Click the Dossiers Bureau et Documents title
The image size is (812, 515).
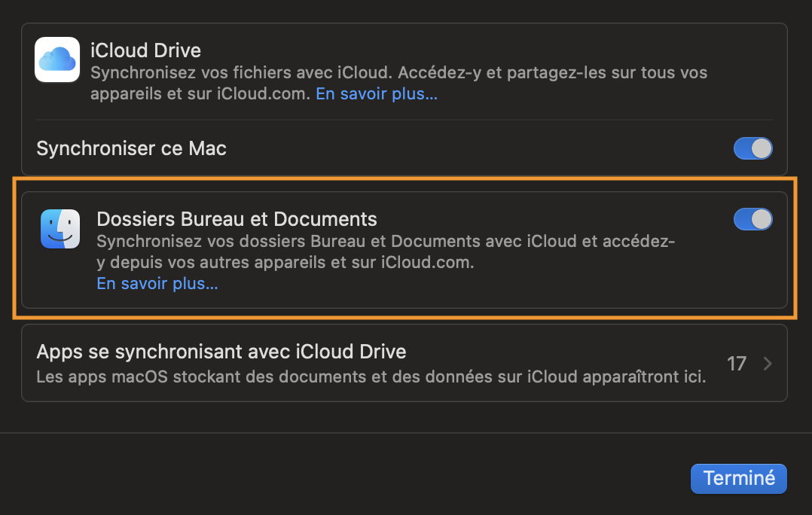[237, 219]
